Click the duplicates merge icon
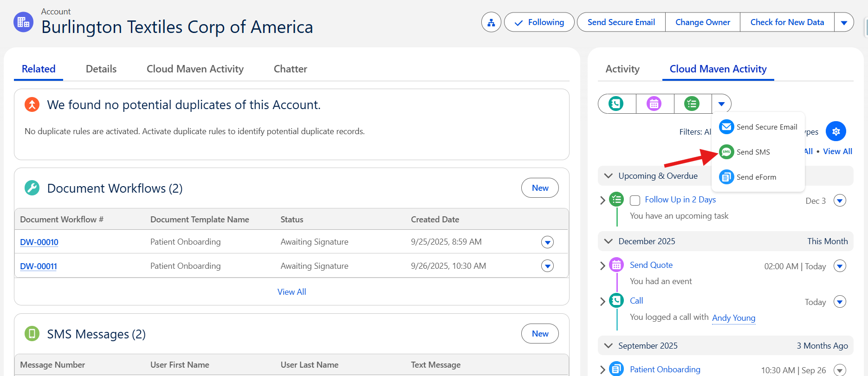868x376 pixels. 32,104
